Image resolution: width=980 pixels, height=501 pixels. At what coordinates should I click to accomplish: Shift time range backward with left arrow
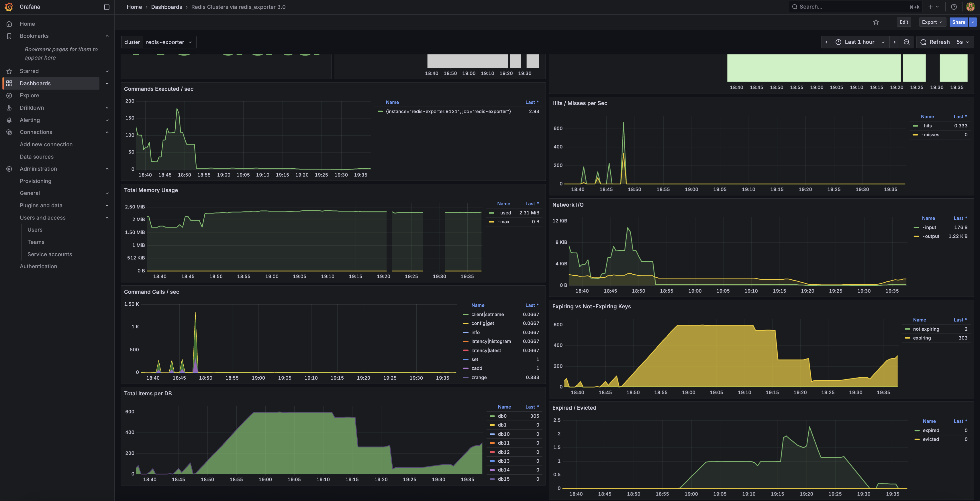pyautogui.click(x=826, y=42)
